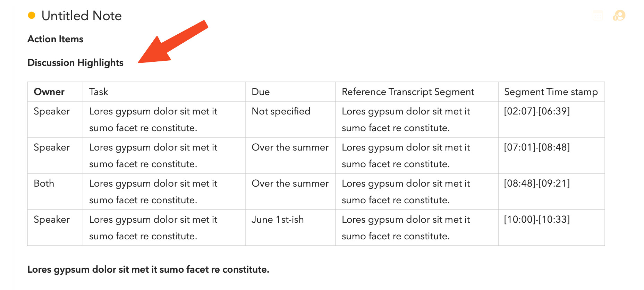The image size is (644, 290).
Task: Click the Segment Time stamp header
Action: tap(551, 92)
